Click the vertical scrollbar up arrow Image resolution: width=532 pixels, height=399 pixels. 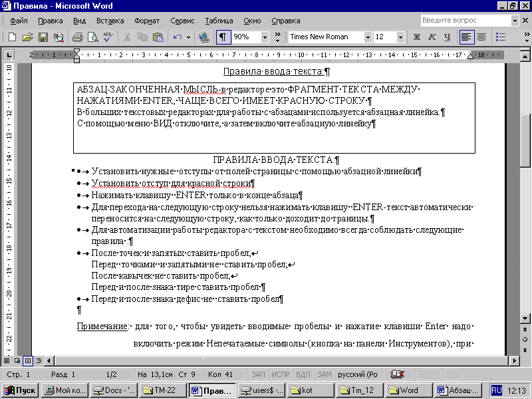tap(525, 57)
